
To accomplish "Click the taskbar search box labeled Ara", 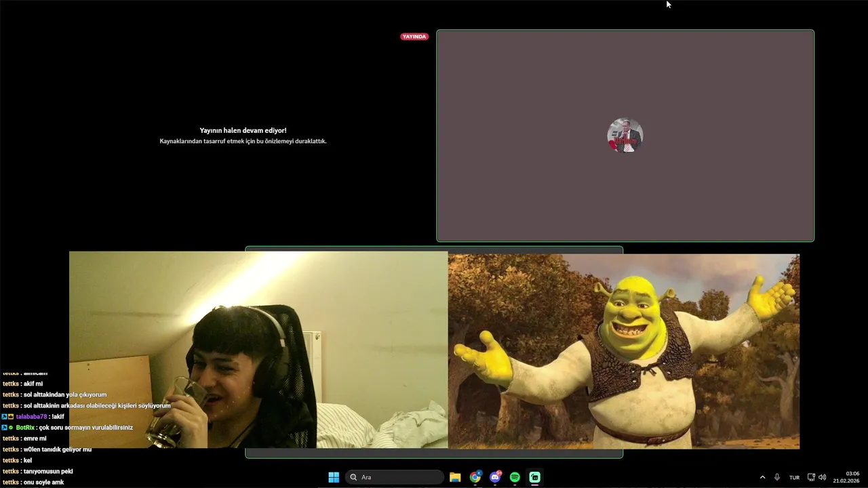I will [395, 477].
